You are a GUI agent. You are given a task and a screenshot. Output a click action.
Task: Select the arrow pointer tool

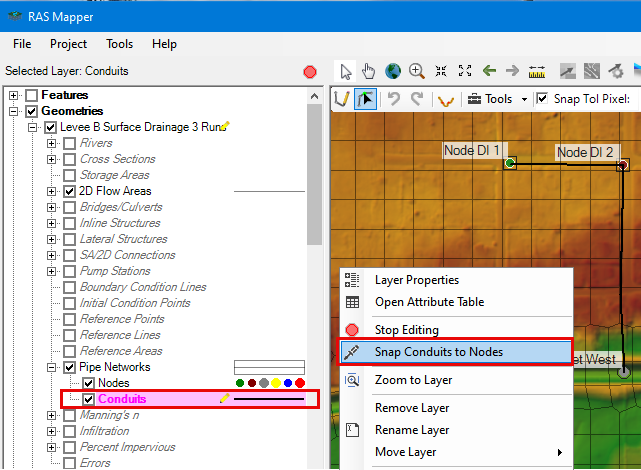pos(346,71)
